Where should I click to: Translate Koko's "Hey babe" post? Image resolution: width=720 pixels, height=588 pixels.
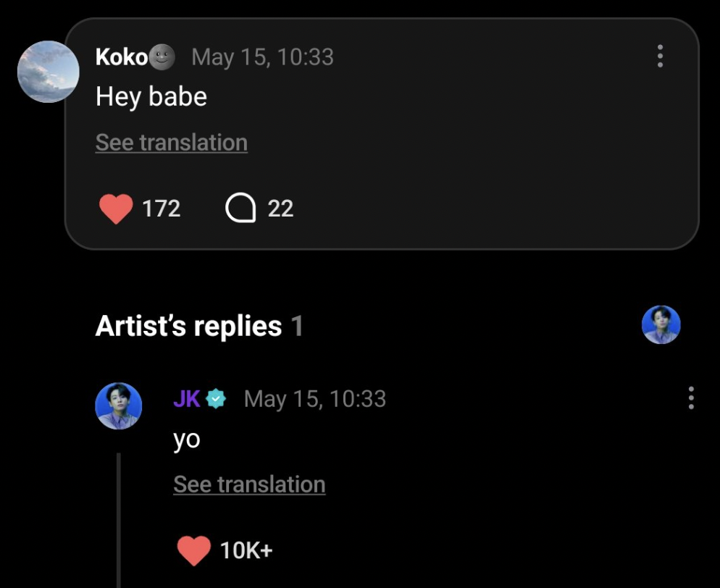pos(172,143)
